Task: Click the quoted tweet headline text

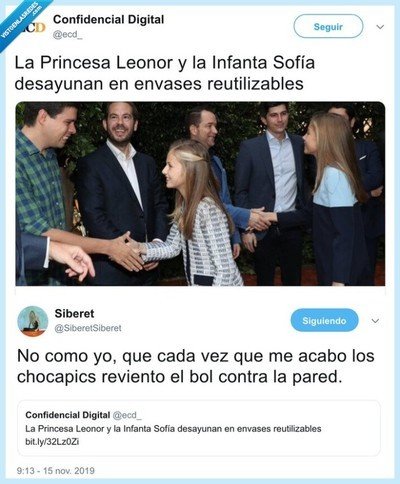Action: (x=173, y=429)
